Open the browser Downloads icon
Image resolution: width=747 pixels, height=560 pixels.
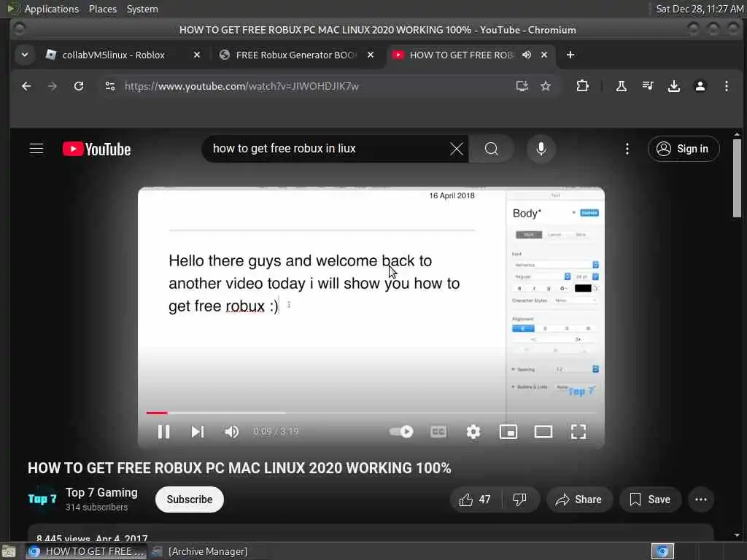pos(673,86)
